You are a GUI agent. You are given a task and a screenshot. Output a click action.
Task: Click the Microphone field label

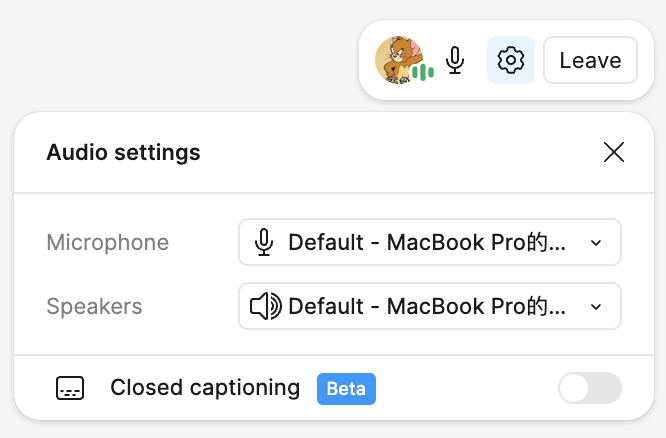tap(108, 242)
